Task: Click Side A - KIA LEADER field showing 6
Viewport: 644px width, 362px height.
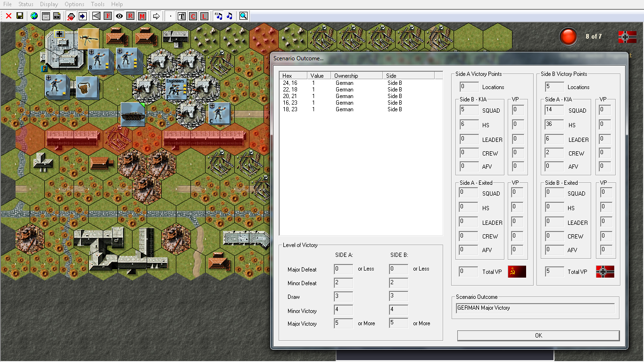Action: [554, 140]
